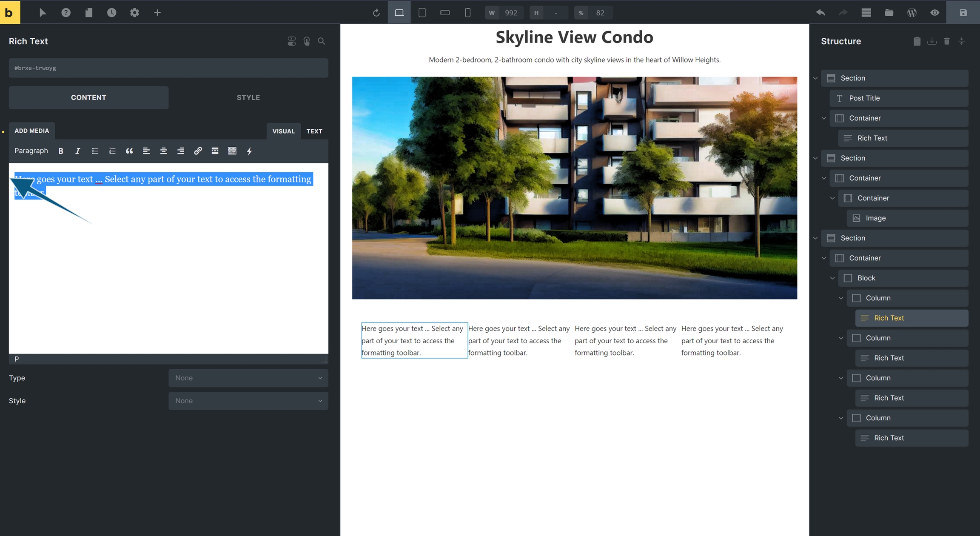This screenshot has height=536, width=980.
Task: Insert or edit link icon
Action: (198, 151)
